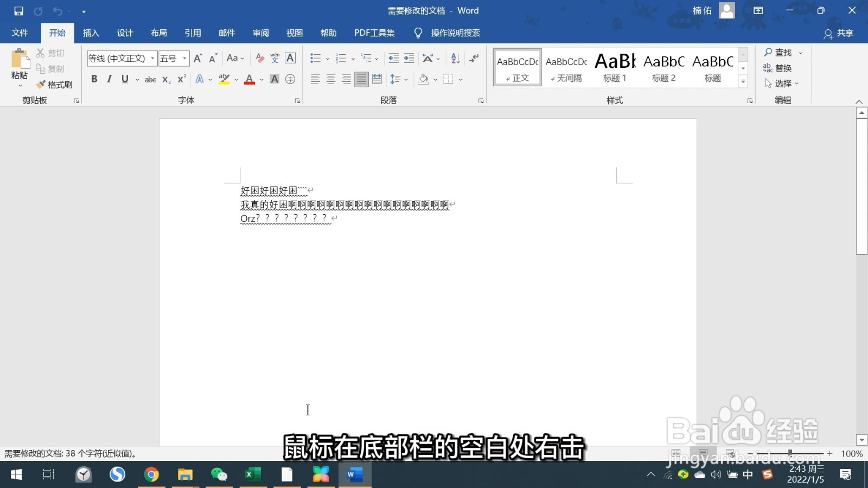Click the Replace (替换) button
The height and width of the screenshot is (488, 868).
pos(777,68)
